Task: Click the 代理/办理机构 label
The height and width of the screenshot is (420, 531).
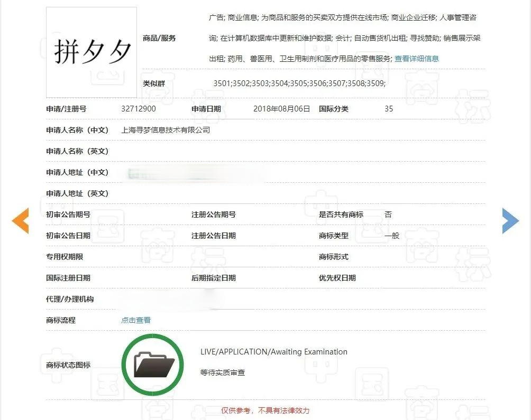Action: coord(70,299)
